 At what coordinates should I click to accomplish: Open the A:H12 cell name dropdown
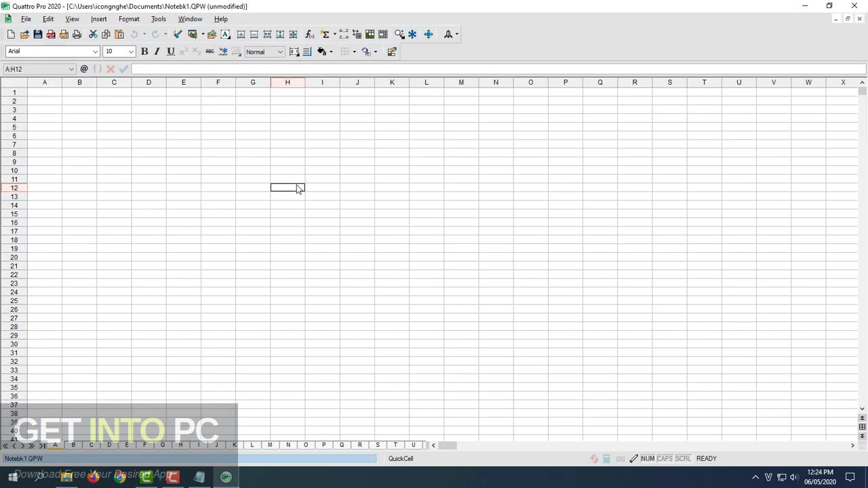[71, 69]
